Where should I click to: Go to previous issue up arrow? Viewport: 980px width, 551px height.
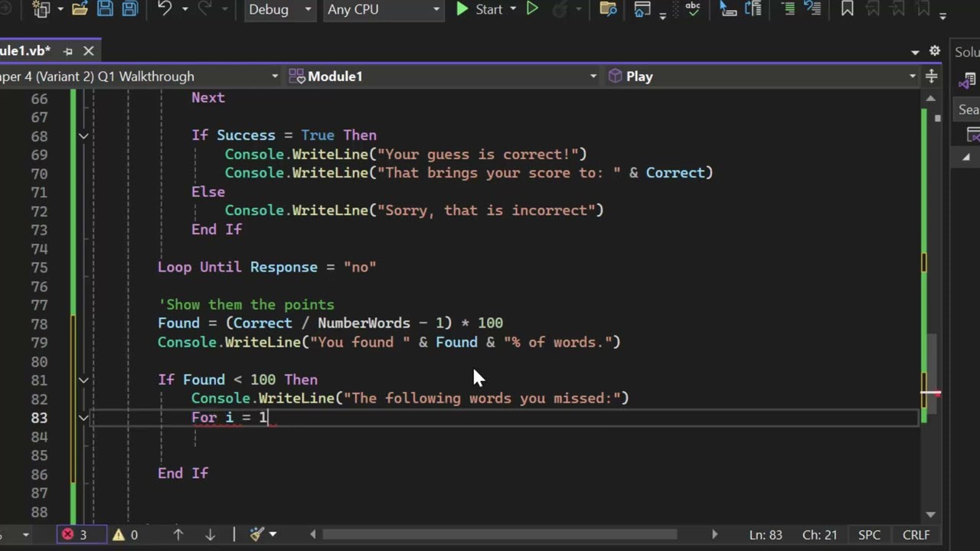(x=178, y=535)
